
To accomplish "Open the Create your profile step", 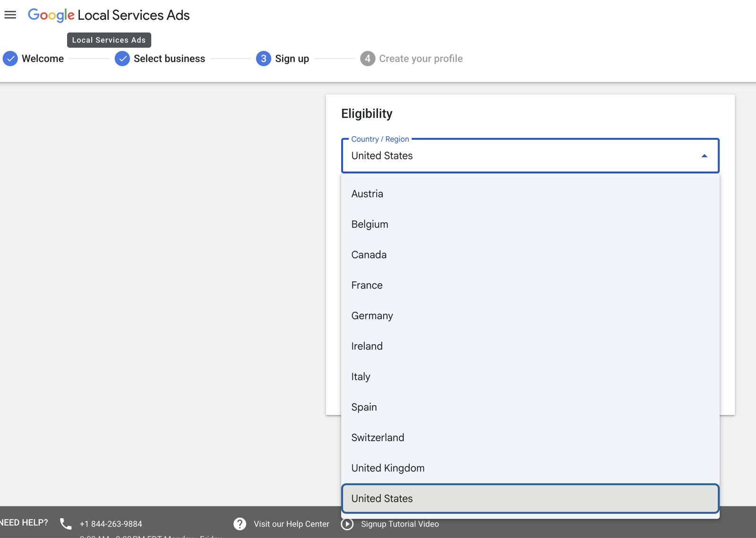I will pyautogui.click(x=421, y=59).
